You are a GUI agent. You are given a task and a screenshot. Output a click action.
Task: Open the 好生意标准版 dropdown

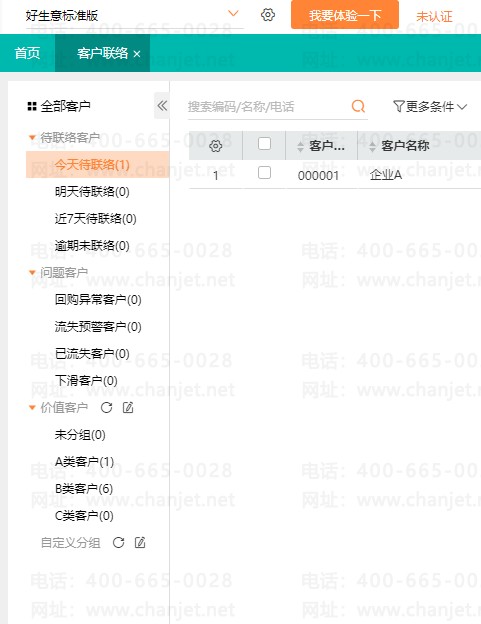pyautogui.click(x=233, y=14)
